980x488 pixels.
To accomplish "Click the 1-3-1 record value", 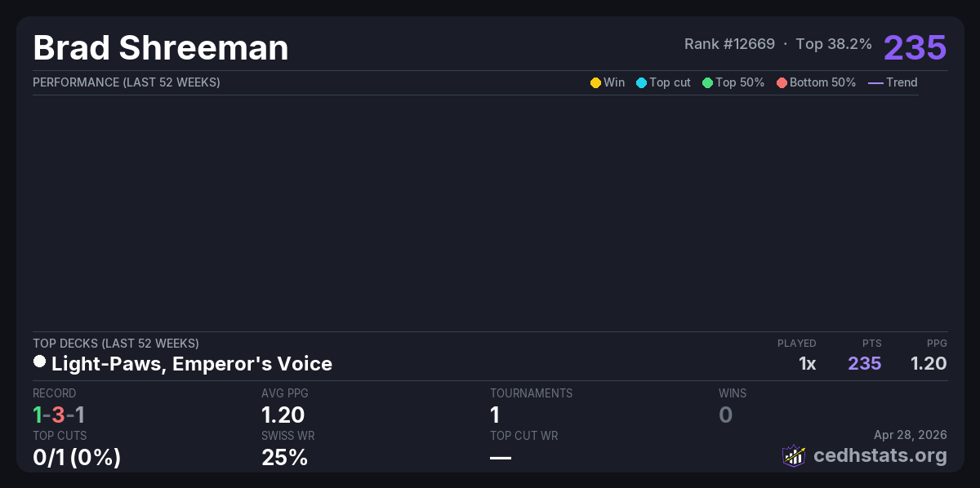I will pos(59,415).
